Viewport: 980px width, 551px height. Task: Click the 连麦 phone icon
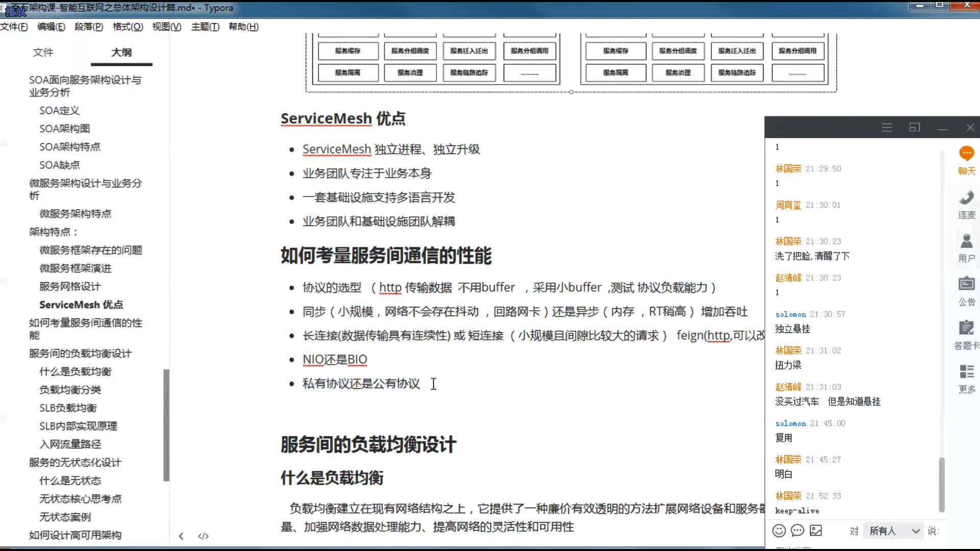tap(966, 198)
